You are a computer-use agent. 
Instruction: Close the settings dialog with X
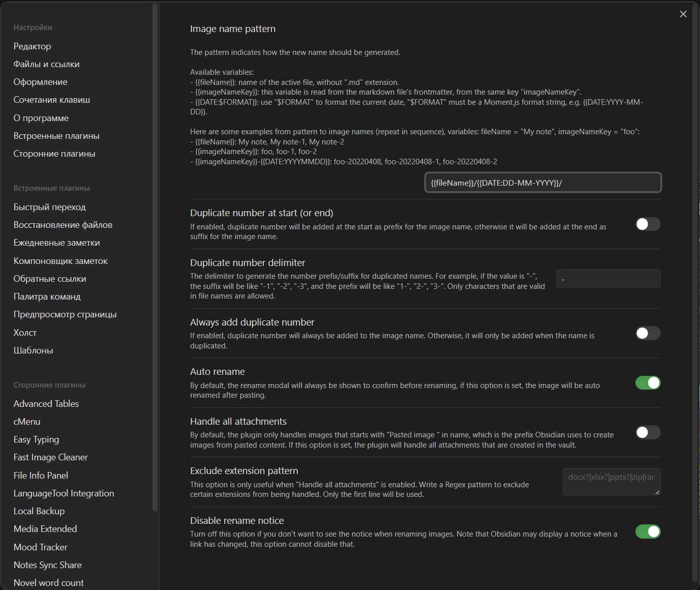click(x=683, y=14)
